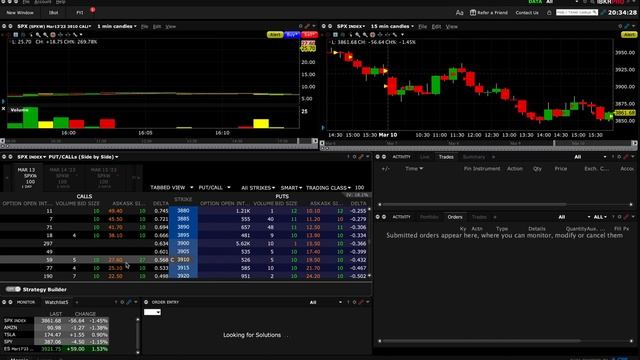This screenshot has width=640, height=360.
Task: Select the MAR 13 SPXW expiry tab
Action: click(27, 178)
